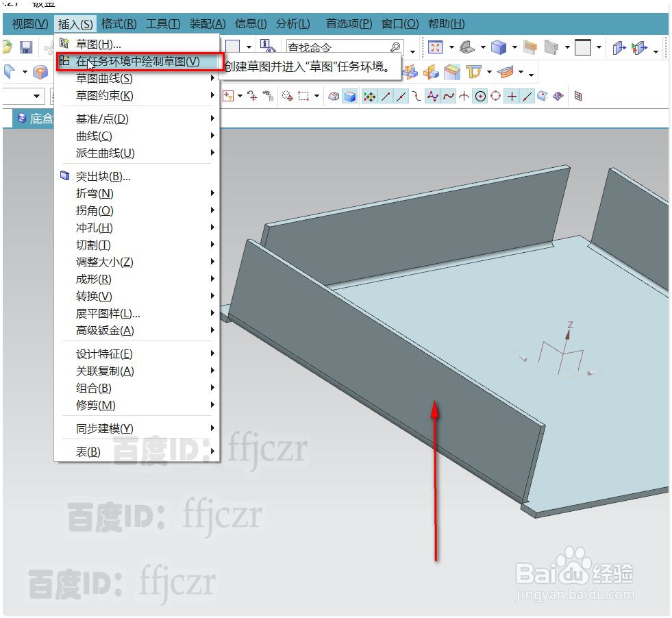672x618 pixels.
Task: Open the combo box dropdown at left edge
Action: point(37,96)
